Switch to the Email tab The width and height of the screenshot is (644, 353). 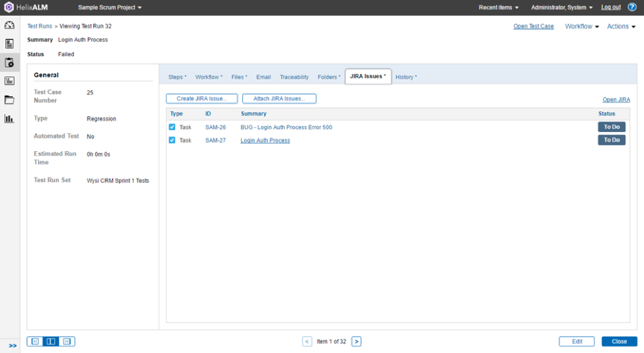click(x=264, y=77)
